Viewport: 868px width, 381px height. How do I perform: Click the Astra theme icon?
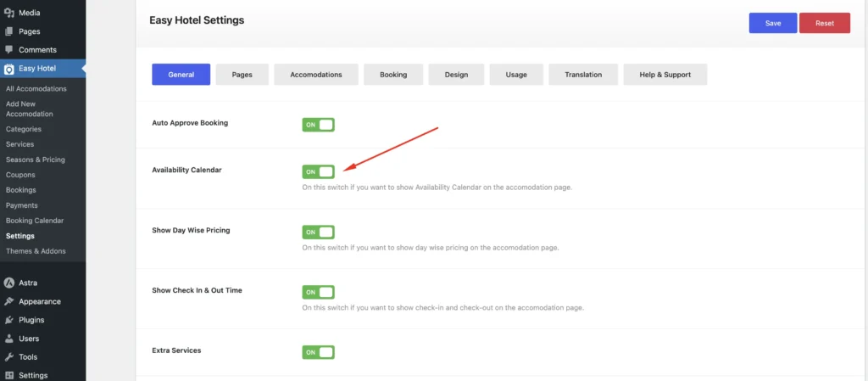[x=9, y=283]
